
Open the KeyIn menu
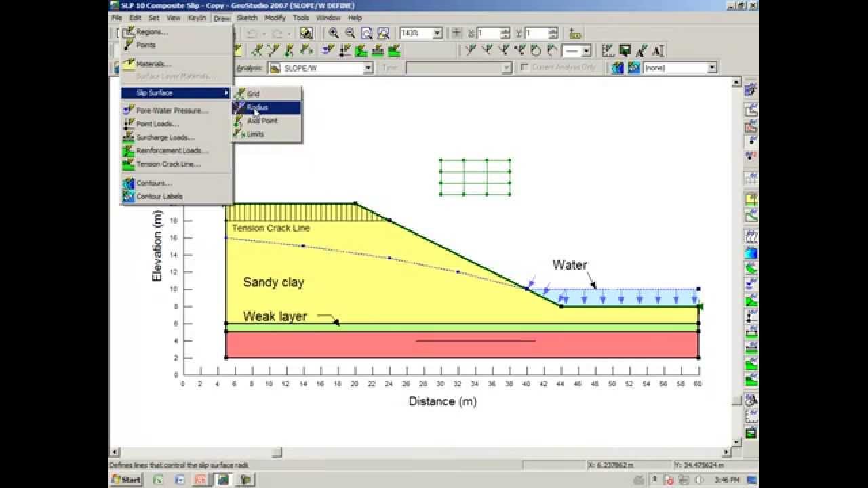(x=197, y=18)
